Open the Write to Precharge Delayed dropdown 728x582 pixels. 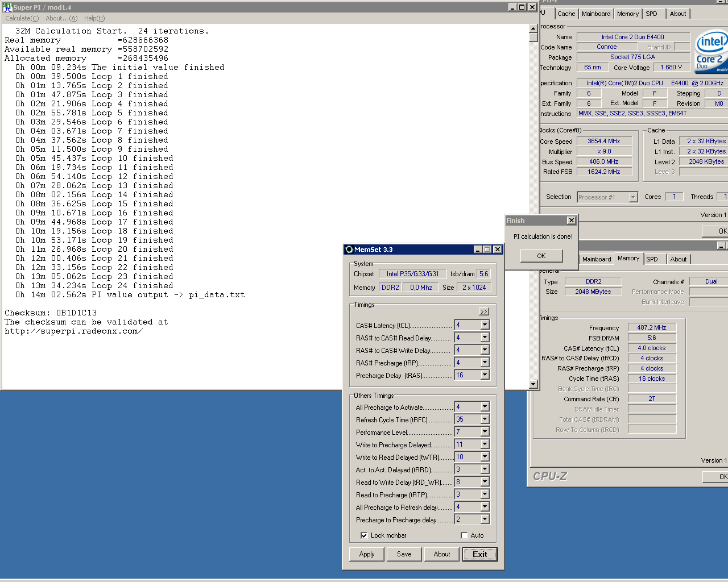pos(485,444)
